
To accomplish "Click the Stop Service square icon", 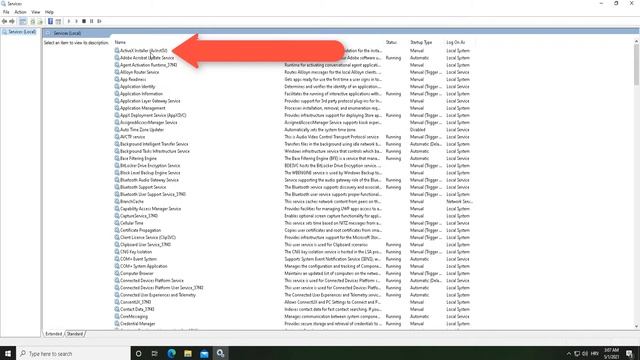I will 84,21.
